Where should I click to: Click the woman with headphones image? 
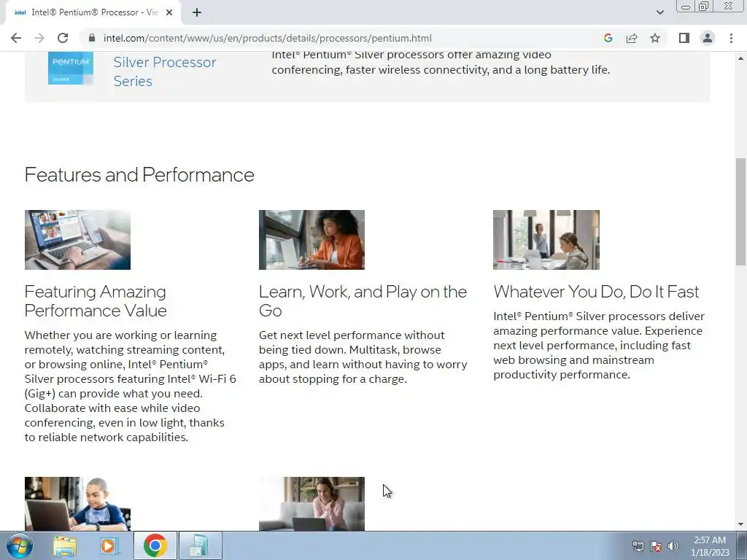311,504
